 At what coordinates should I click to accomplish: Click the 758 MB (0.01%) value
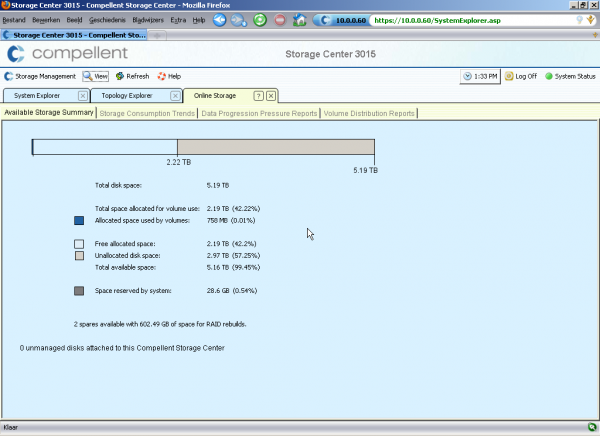tap(231, 220)
